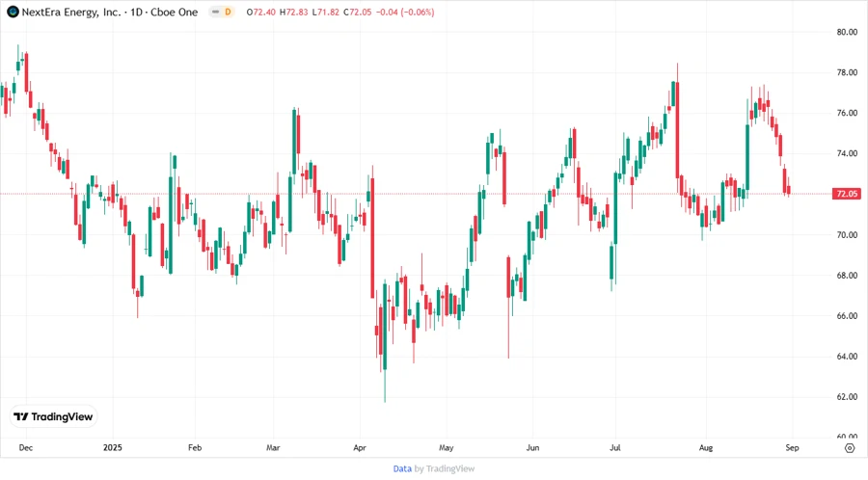Click the NextEra Energy, Inc. symbol title
Image resolution: width=868 pixels, height=480 pixels.
coord(70,12)
